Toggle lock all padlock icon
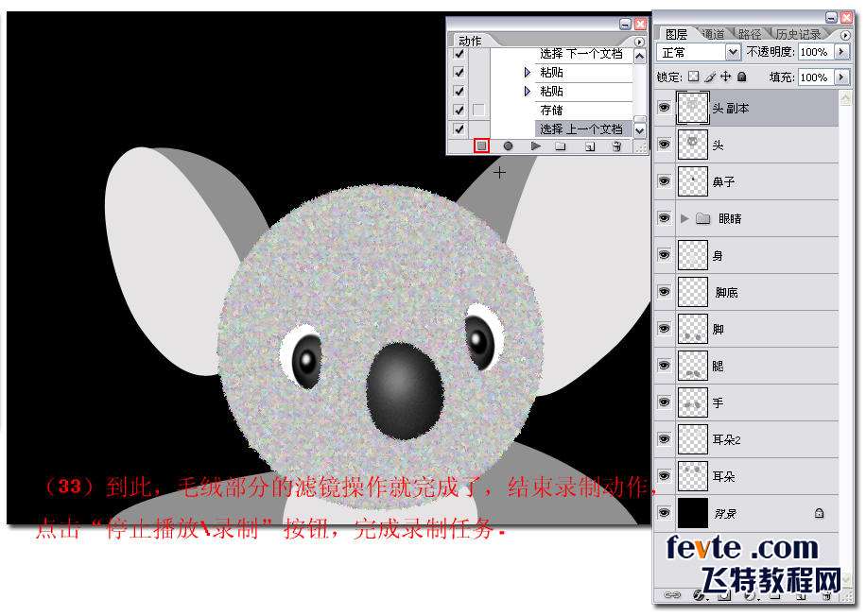 tap(742, 77)
